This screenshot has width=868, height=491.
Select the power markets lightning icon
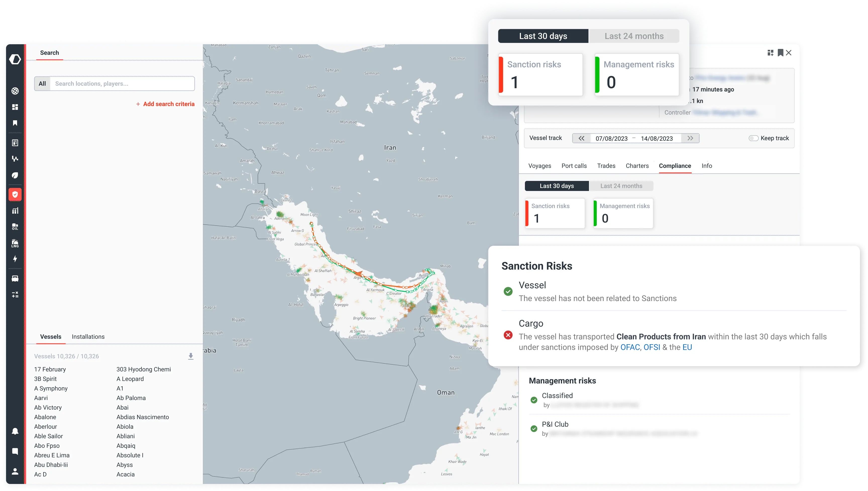(15, 259)
